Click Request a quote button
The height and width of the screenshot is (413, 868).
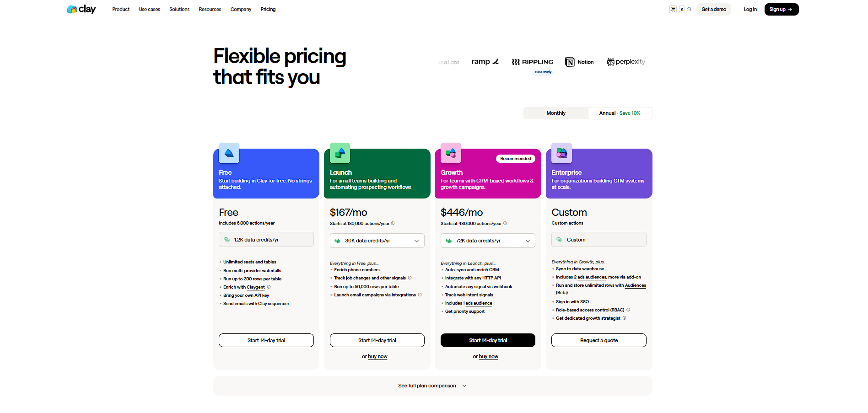598,340
